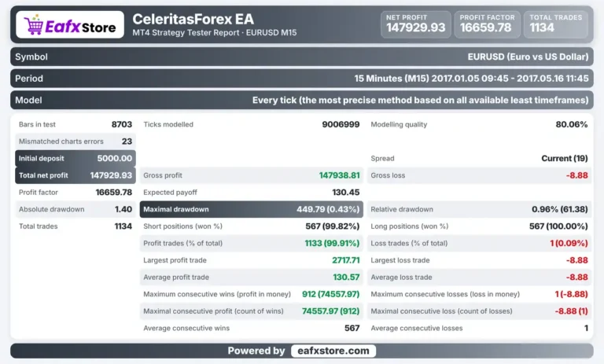This screenshot has width=604, height=364.
Task: Select the Total Trades 1134 header card
Action: [x=556, y=24]
